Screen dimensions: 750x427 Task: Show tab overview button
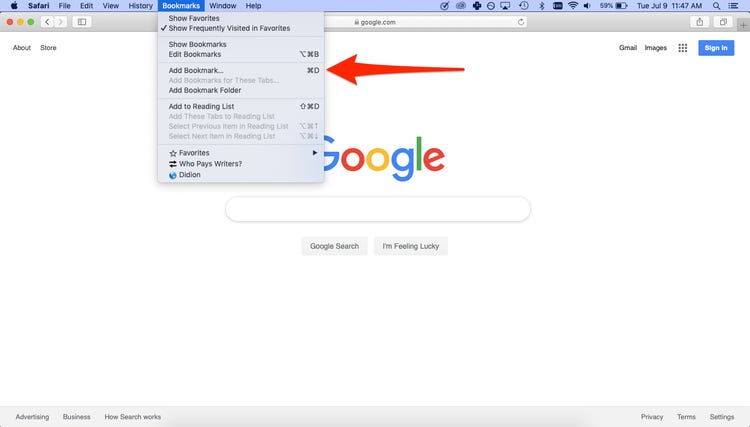point(723,22)
